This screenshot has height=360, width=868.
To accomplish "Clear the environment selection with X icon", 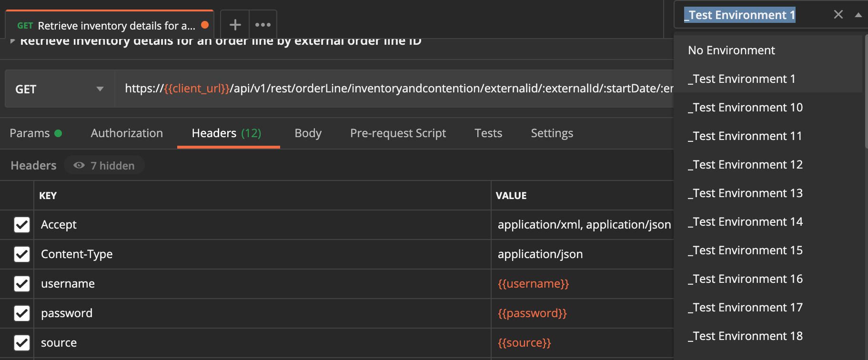I will [x=838, y=15].
